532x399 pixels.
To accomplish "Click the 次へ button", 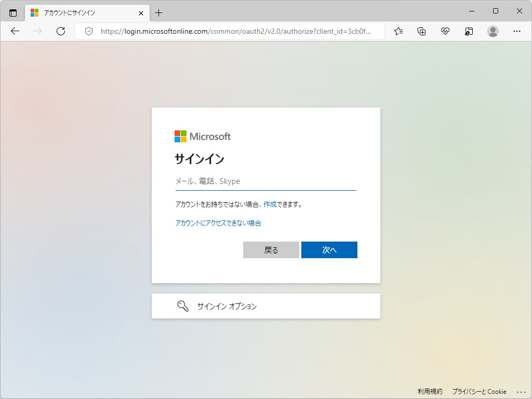I will pos(329,250).
